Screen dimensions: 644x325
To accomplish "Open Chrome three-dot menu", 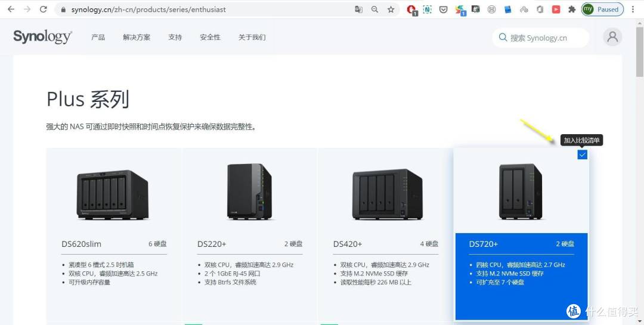I will 633,9.
